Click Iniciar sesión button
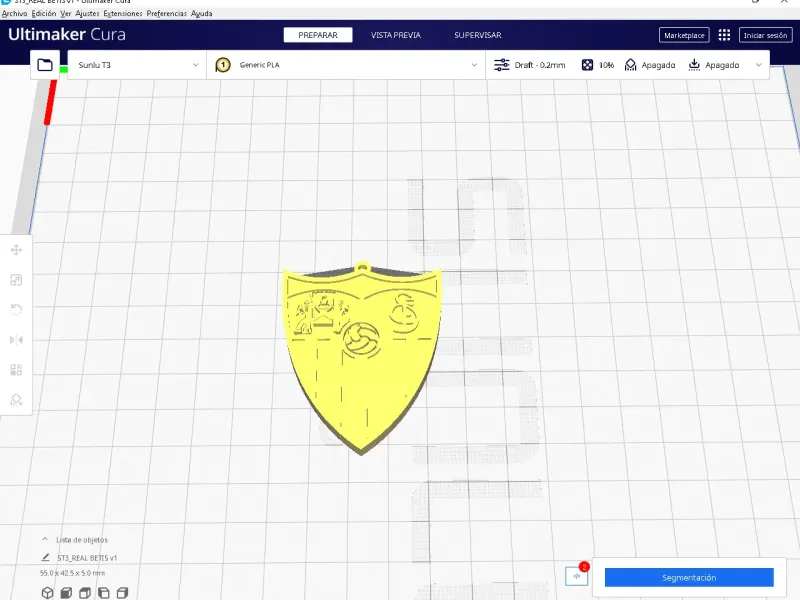Screen dimensions: 800x600 (765, 35)
